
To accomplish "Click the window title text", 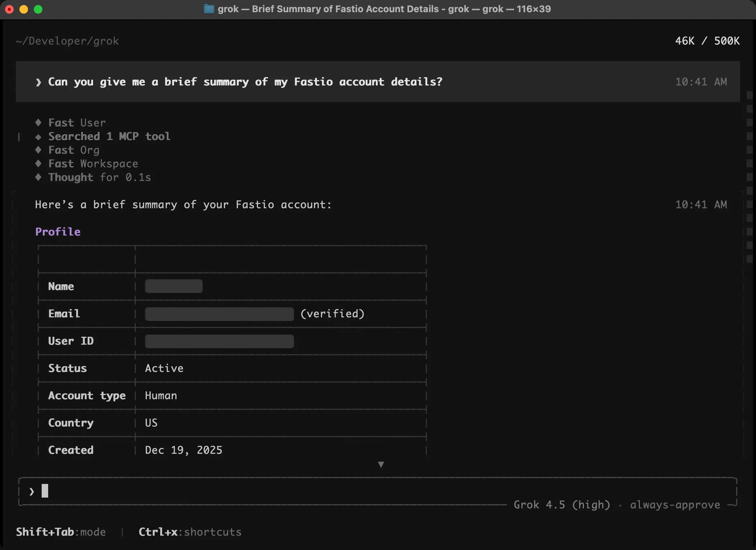I will tap(384, 9).
